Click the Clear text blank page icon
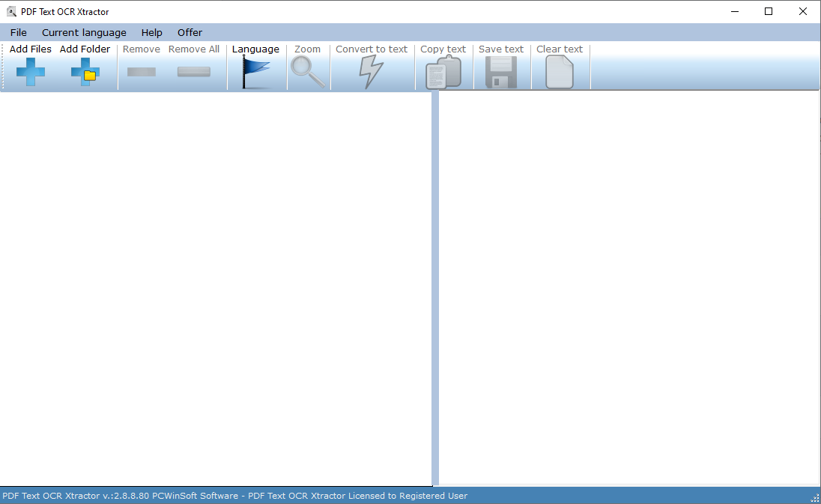The height and width of the screenshot is (504, 821). click(559, 73)
